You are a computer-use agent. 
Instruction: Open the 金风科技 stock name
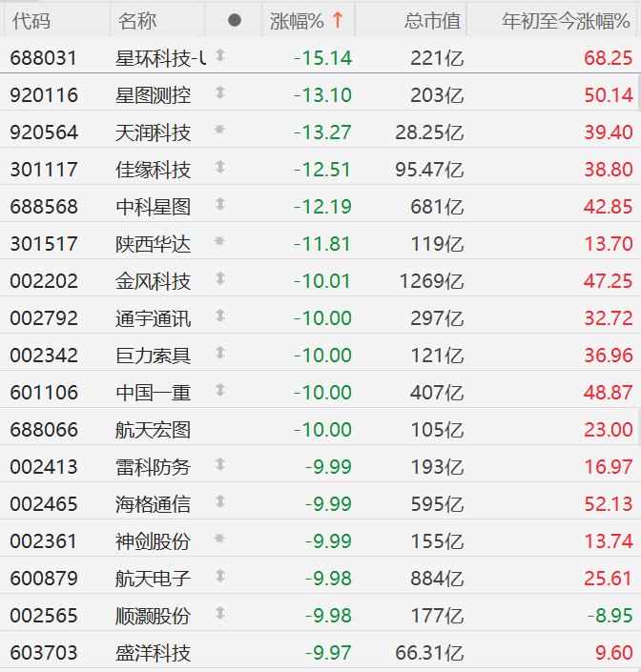153,281
